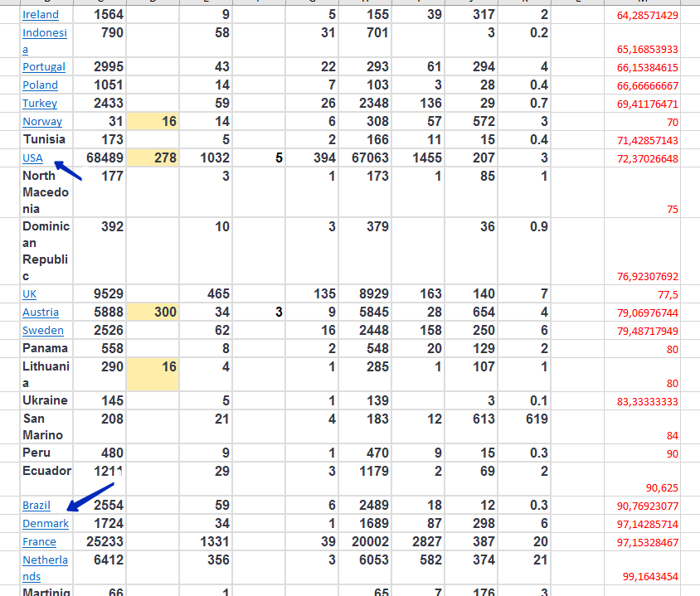The image size is (700, 596).
Task: Open the USA hyperlink
Action: click(32, 158)
